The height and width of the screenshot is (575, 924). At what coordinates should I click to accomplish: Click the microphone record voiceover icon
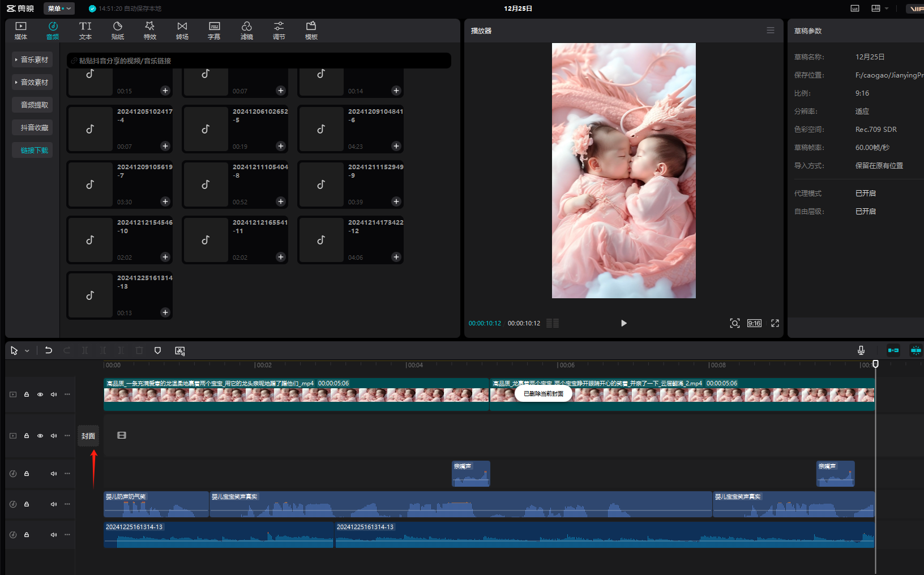click(x=861, y=350)
